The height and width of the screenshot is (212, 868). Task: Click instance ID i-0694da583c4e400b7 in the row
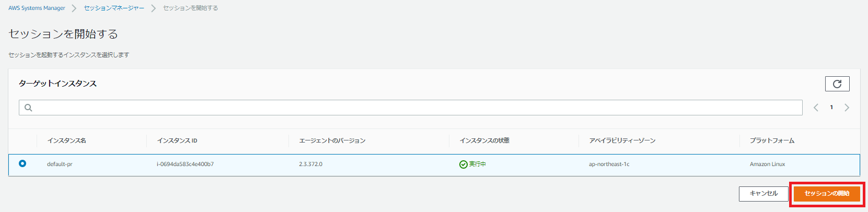point(185,164)
